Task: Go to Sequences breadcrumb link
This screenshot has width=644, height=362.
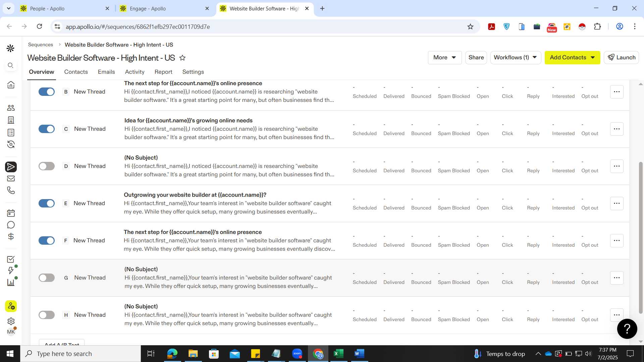Action: click(x=40, y=45)
